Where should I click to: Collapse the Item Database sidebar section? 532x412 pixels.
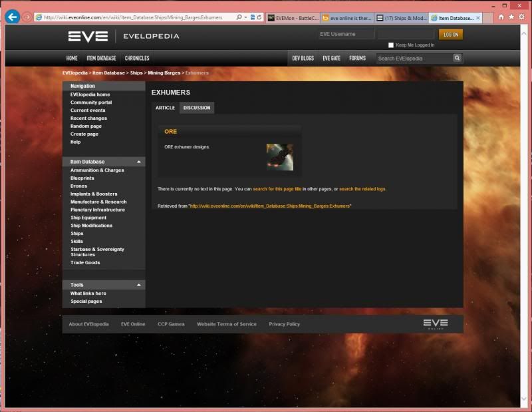(139, 162)
